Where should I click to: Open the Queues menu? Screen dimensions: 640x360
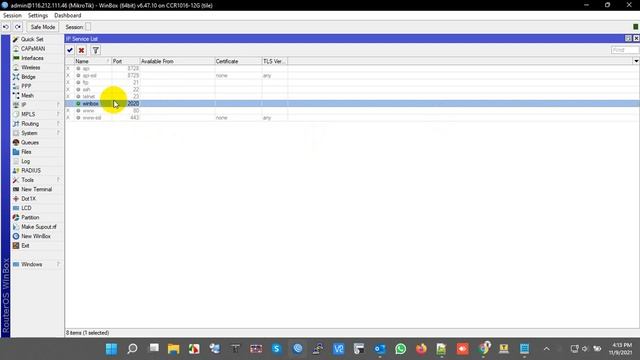[29, 142]
